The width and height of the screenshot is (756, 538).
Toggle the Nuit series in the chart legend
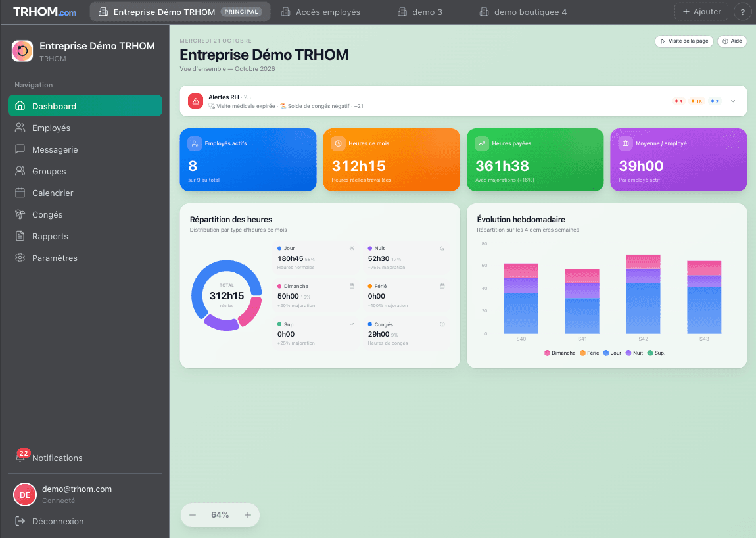[634, 353]
